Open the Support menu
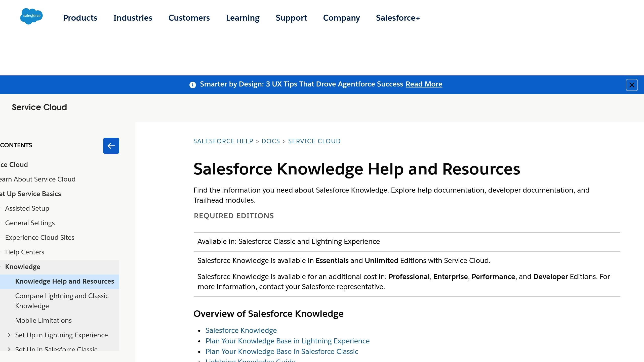Screen dimensions: 644x362 [291, 18]
